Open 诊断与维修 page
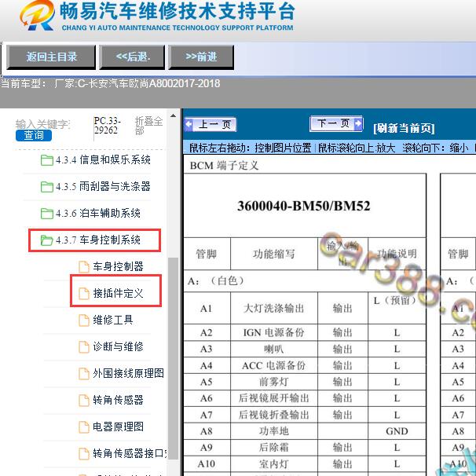 click(118, 346)
